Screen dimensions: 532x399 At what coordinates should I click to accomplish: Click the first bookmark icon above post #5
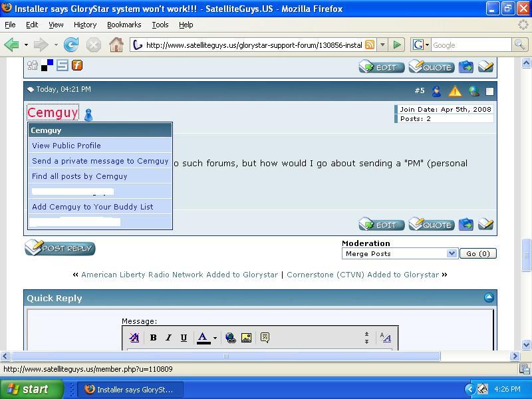pos(33,65)
